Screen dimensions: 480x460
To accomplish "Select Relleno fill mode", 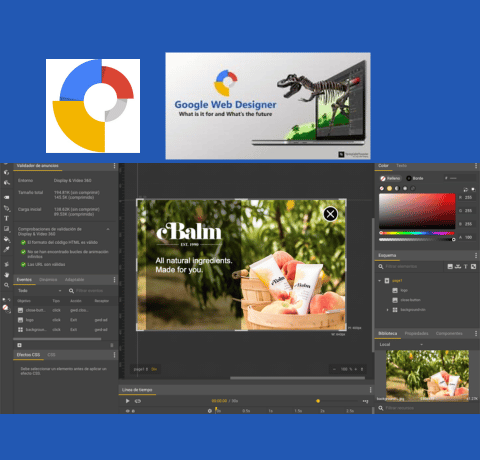I will [390, 178].
